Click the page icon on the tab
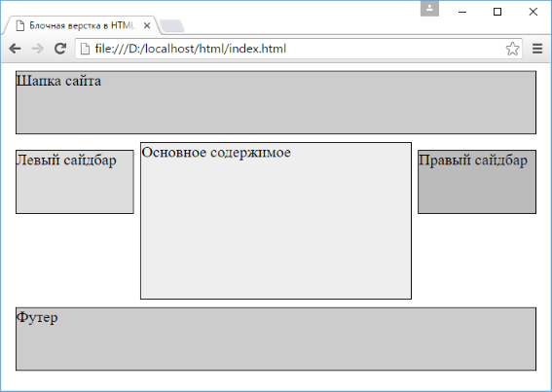This screenshot has width=552, height=392. (x=20, y=25)
